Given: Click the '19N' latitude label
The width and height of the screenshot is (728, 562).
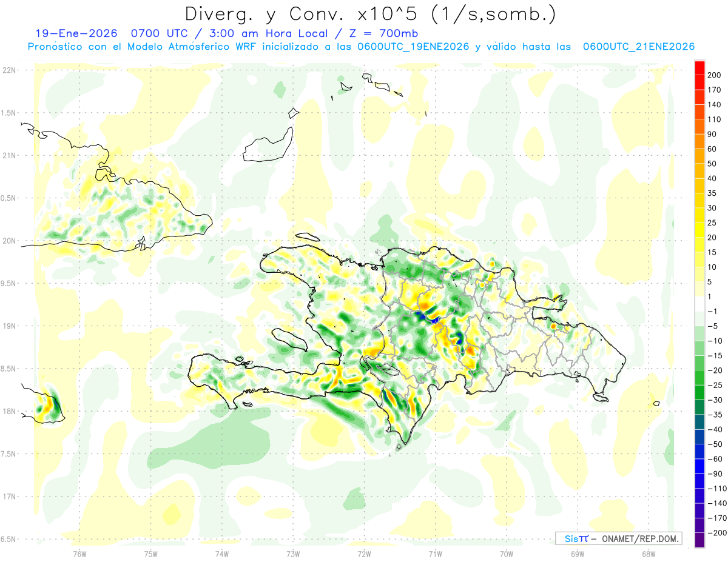Looking at the screenshot, I should click(8, 326).
